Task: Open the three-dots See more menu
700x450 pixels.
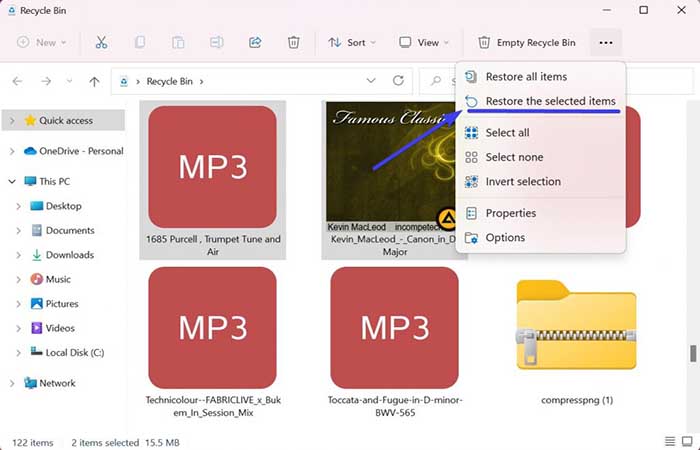Action: (x=605, y=42)
